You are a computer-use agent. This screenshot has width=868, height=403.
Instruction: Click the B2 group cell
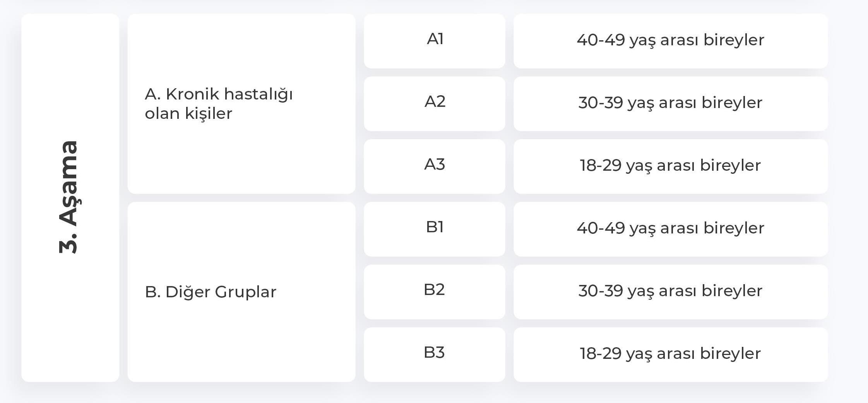pyautogui.click(x=435, y=292)
